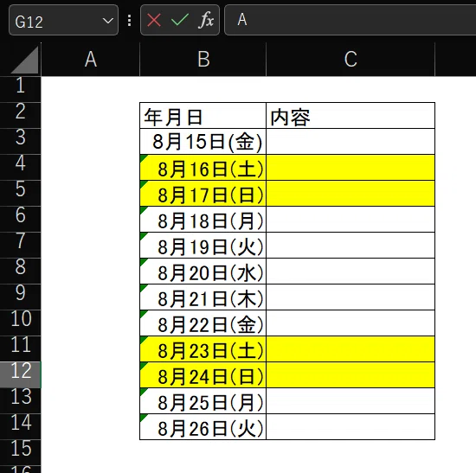Click 内容 cell beside 8月21日(木)
Screen dimensions: 476x473
[351, 297]
